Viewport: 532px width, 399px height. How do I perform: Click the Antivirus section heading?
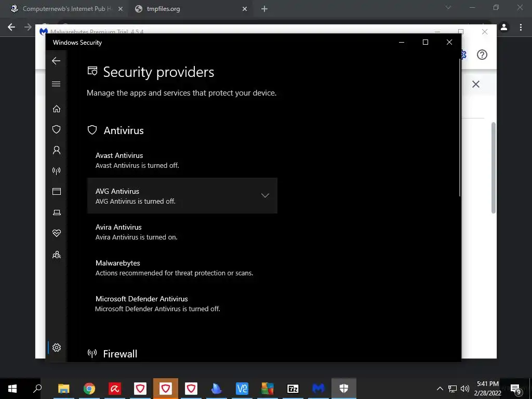124,130
